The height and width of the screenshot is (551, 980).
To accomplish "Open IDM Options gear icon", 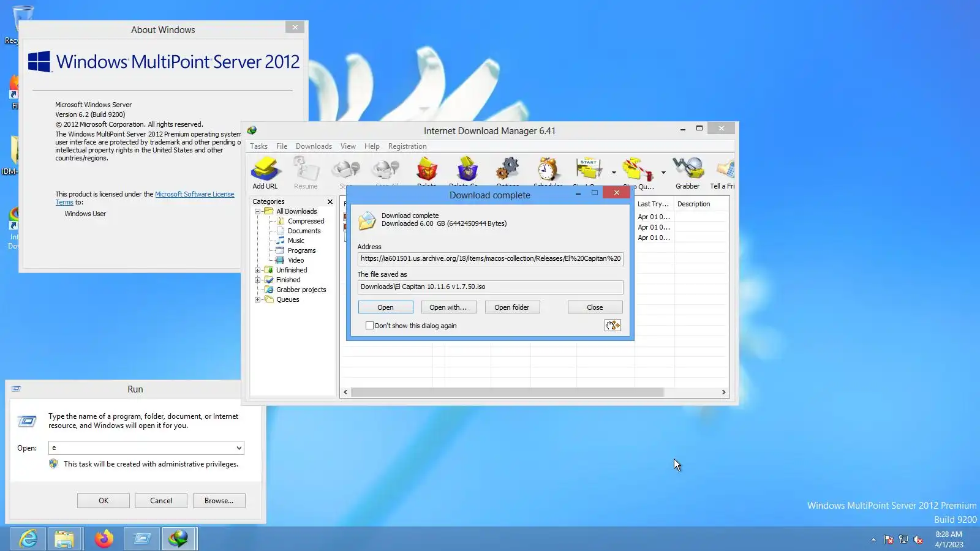I will [x=508, y=170].
